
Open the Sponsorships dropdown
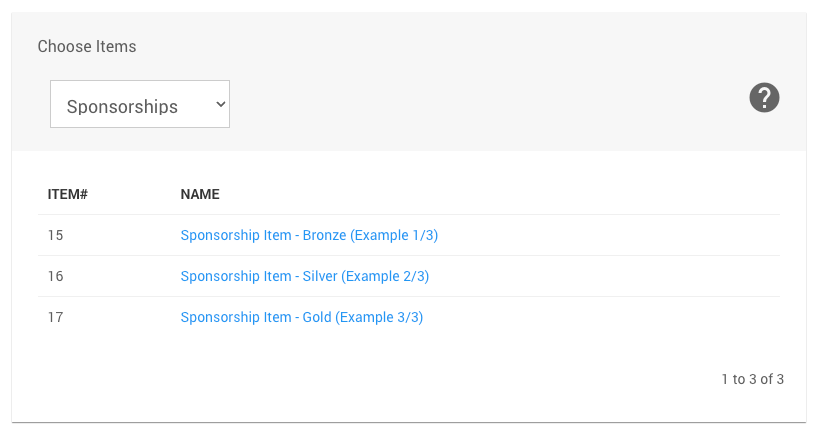click(140, 104)
